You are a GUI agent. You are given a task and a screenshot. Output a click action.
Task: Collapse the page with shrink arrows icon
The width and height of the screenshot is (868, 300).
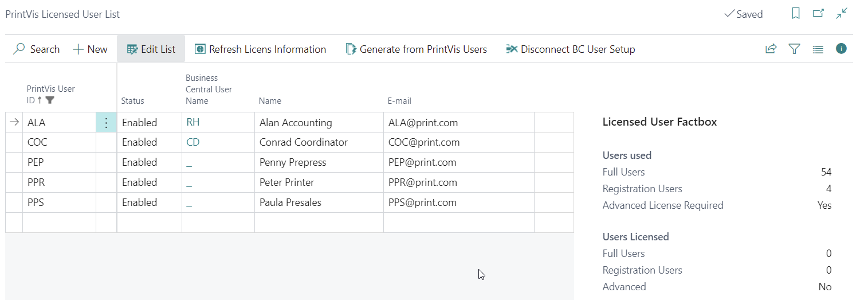point(842,14)
